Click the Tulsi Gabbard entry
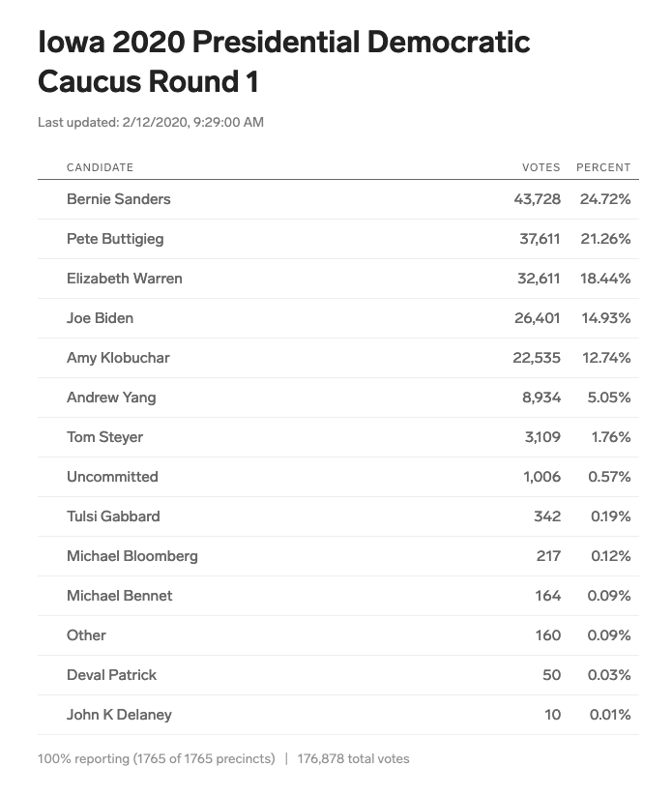Image resolution: width=672 pixels, height=796 pixels. 113,516
